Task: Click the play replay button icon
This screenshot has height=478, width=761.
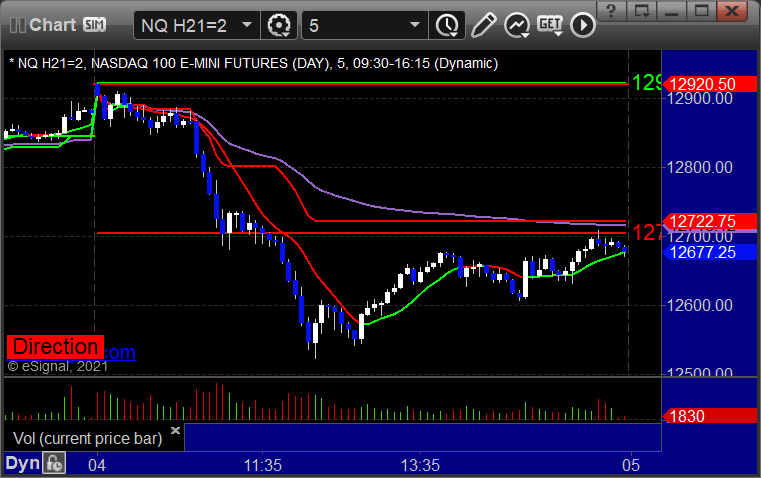Action: [583, 25]
